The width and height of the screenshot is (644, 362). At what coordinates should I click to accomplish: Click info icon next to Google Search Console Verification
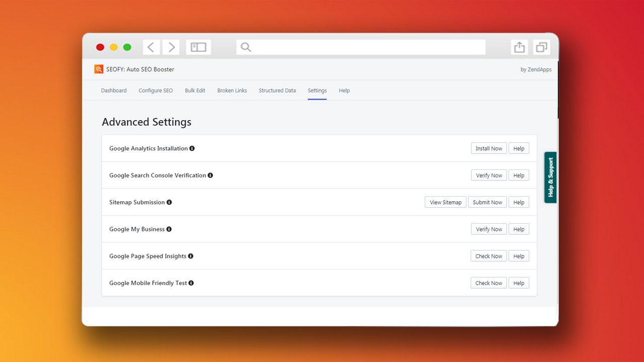[x=211, y=175]
